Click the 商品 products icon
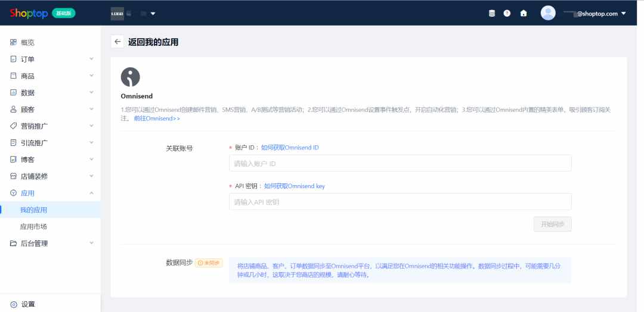The width and height of the screenshot is (644, 312). [x=14, y=76]
